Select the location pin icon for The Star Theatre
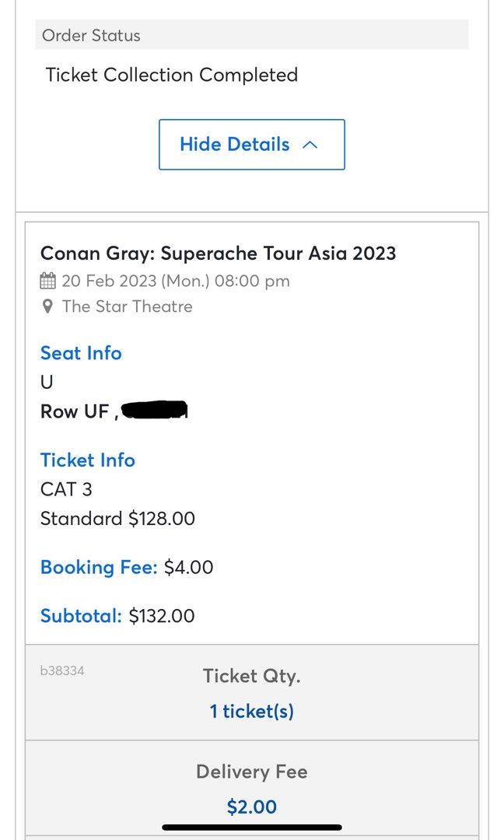This screenshot has height=840, width=504. [47, 306]
